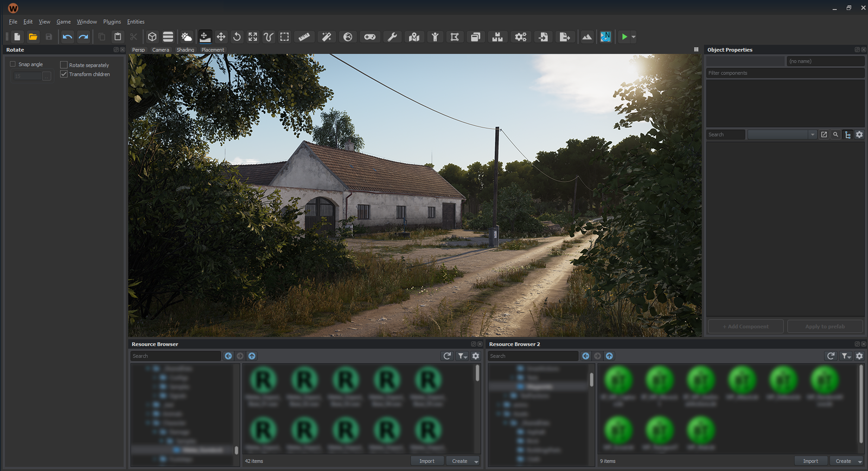Screen dimensions: 868x471
Task: Open Resource Browser filter dropdown
Action: click(x=462, y=356)
